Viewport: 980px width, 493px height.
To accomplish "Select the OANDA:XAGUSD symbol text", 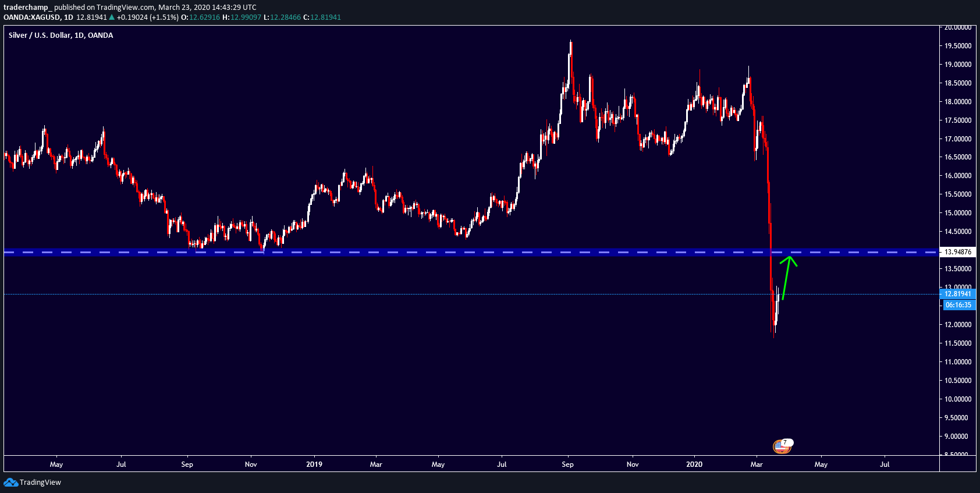I will [x=31, y=17].
